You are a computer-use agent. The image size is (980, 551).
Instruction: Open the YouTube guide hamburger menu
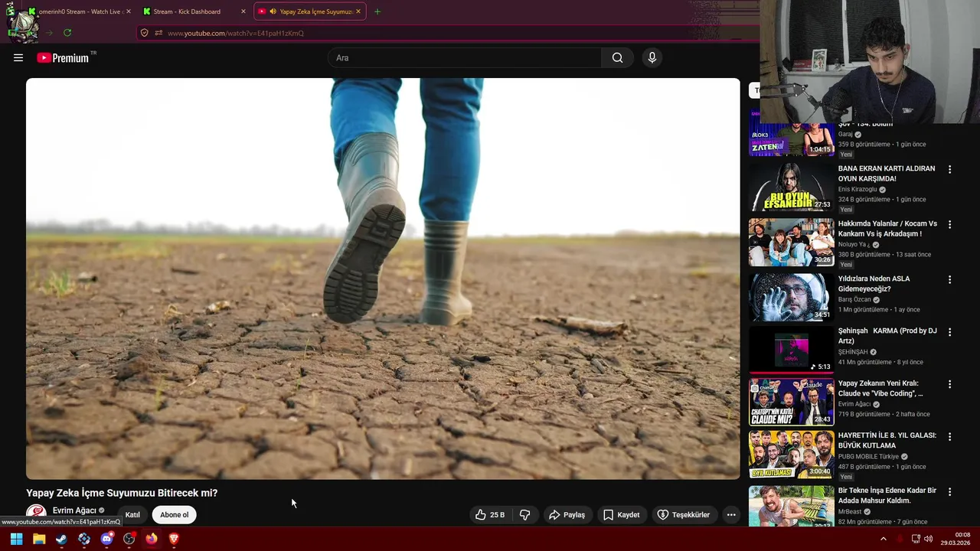[x=18, y=57]
